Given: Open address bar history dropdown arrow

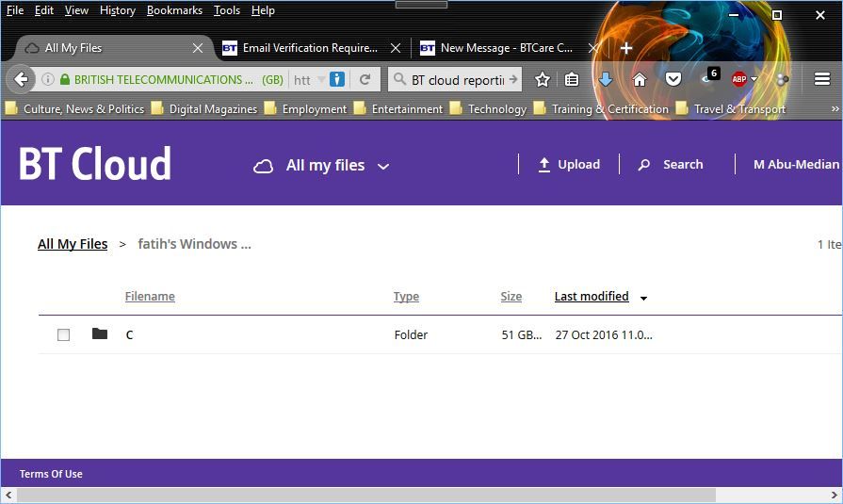Looking at the screenshot, I should coord(321,80).
